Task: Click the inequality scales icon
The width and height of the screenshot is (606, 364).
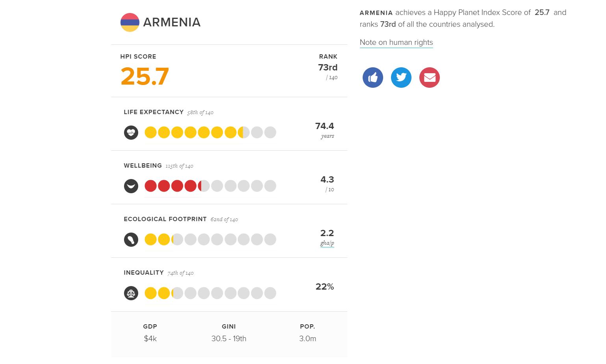Action: point(131,293)
